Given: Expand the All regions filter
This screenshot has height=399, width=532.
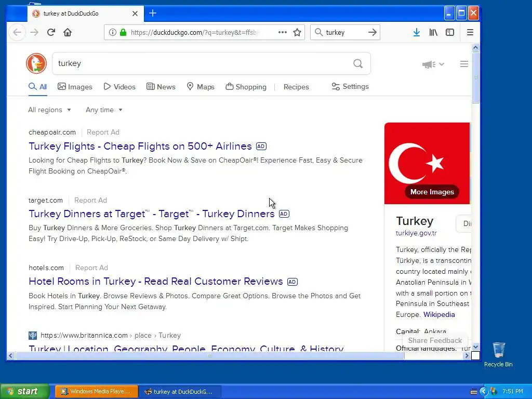Looking at the screenshot, I should pyautogui.click(x=49, y=110).
